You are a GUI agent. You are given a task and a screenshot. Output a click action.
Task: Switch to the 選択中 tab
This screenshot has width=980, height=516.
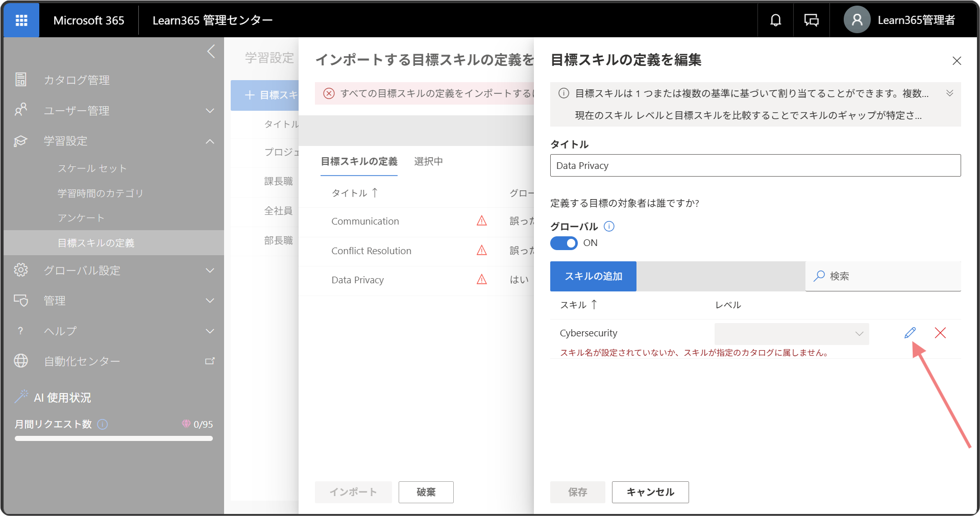[x=428, y=161]
